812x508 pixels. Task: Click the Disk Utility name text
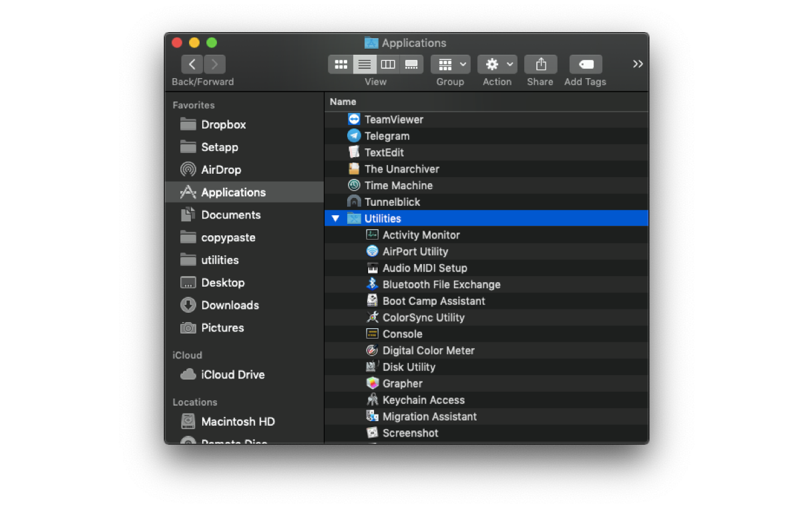[409, 367]
